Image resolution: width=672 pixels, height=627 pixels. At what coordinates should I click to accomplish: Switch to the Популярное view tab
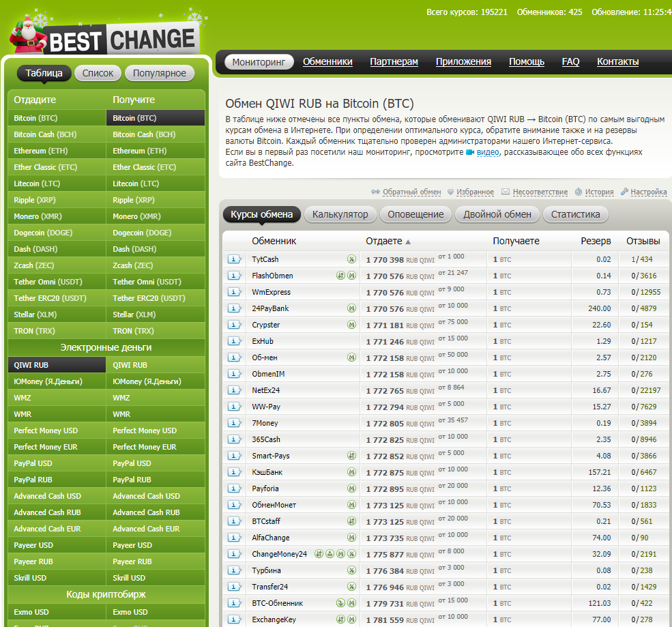[160, 73]
